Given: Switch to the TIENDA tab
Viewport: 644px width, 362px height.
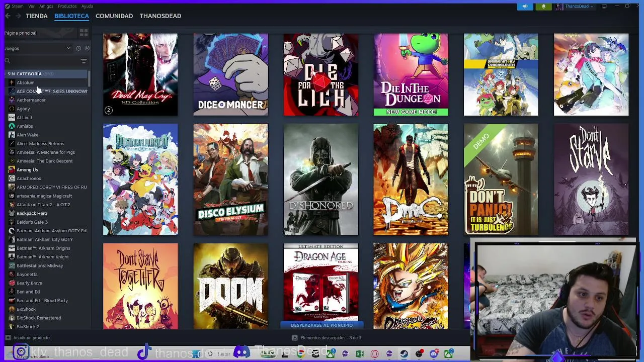Looking at the screenshot, I should [37, 16].
